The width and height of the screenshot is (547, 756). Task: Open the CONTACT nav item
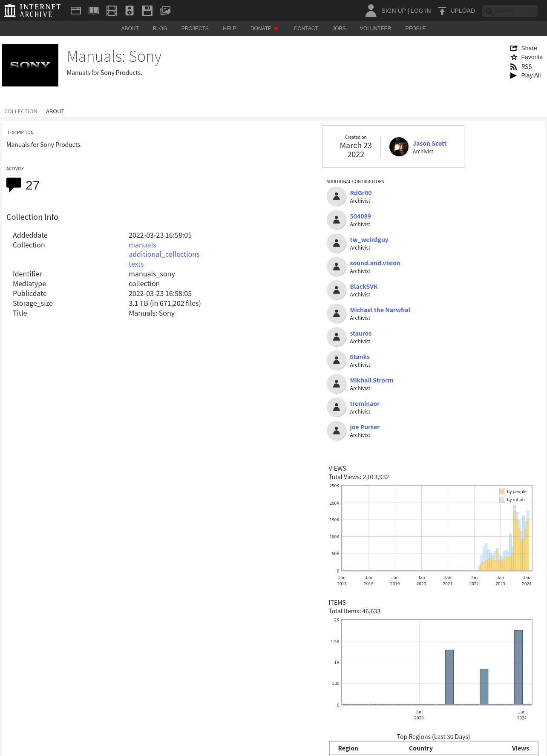[x=306, y=29]
